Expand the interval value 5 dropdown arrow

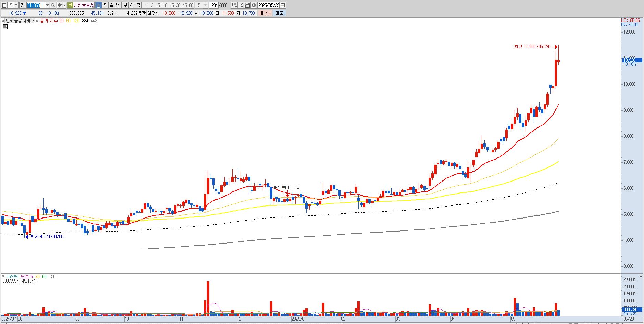click(x=205, y=5)
